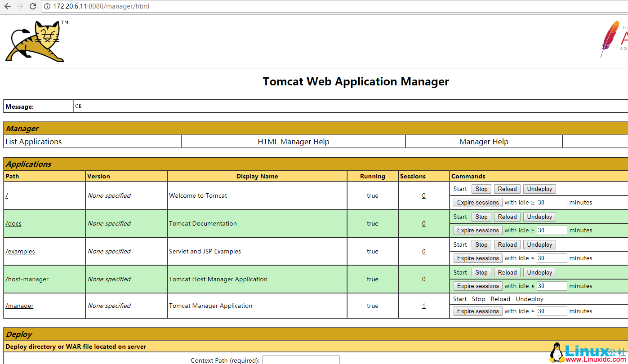
Task: Click the Tomcat cat logo
Action: click(35, 41)
